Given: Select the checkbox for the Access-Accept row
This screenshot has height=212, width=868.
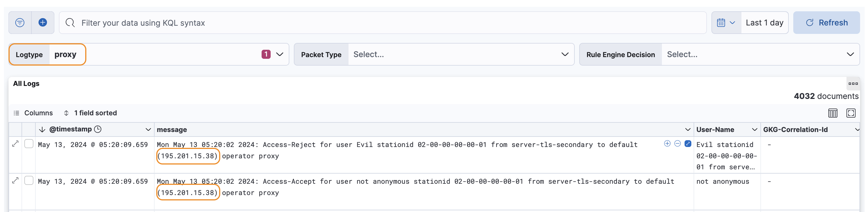Looking at the screenshot, I should click(29, 181).
